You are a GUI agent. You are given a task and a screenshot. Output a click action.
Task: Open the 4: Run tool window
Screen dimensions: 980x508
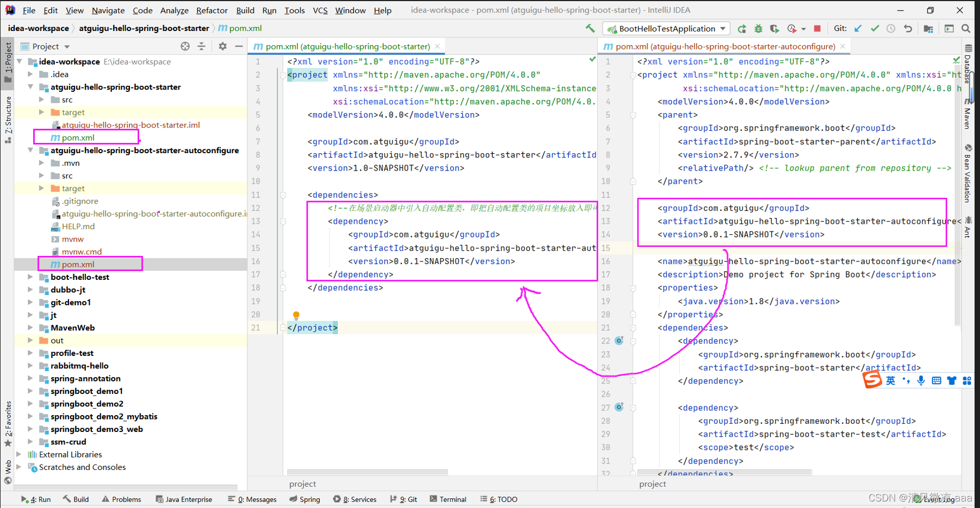pyautogui.click(x=36, y=499)
